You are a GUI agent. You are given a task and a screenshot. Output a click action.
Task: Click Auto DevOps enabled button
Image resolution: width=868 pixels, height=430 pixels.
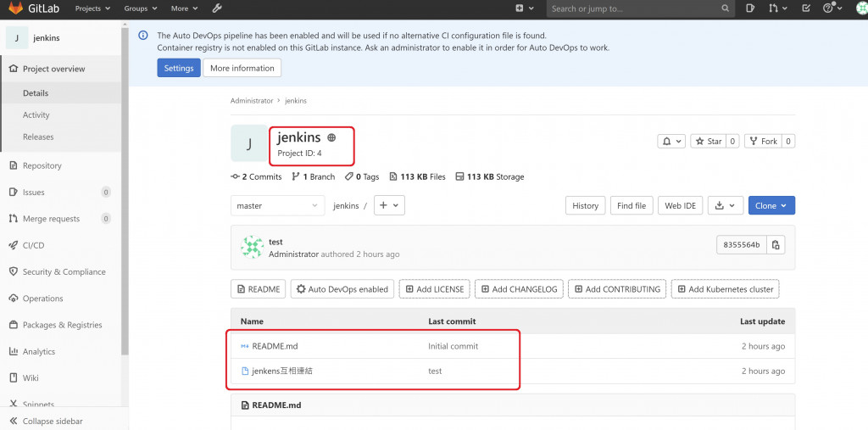[x=342, y=289]
